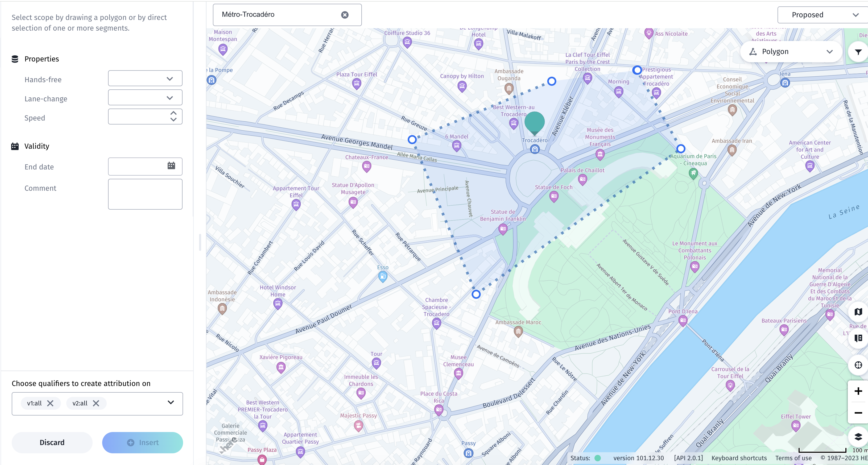Select polygon vertex near Aquarium de Paris
The height and width of the screenshot is (465, 868).
pos(681,149)
